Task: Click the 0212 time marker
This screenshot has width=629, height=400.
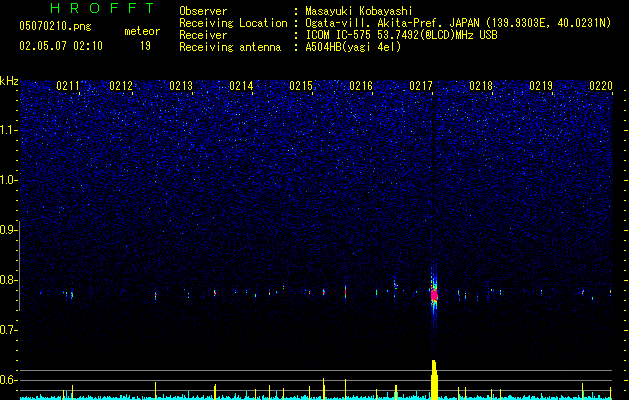Action: click(x=121, y=86)
